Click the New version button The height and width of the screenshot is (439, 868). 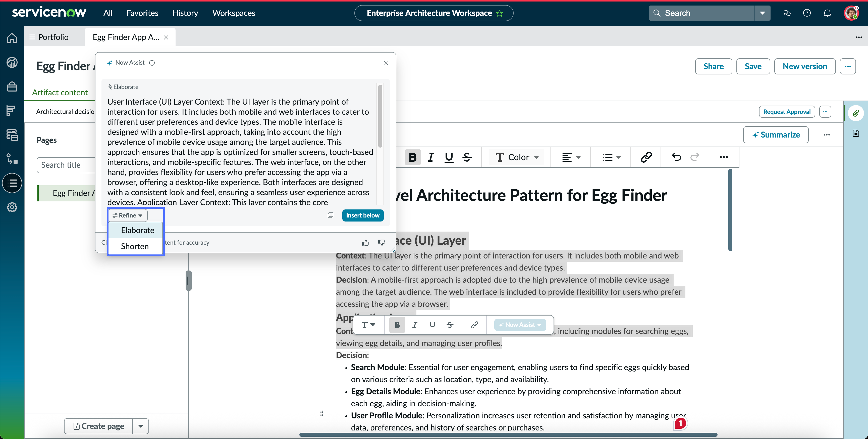point(805,66)
